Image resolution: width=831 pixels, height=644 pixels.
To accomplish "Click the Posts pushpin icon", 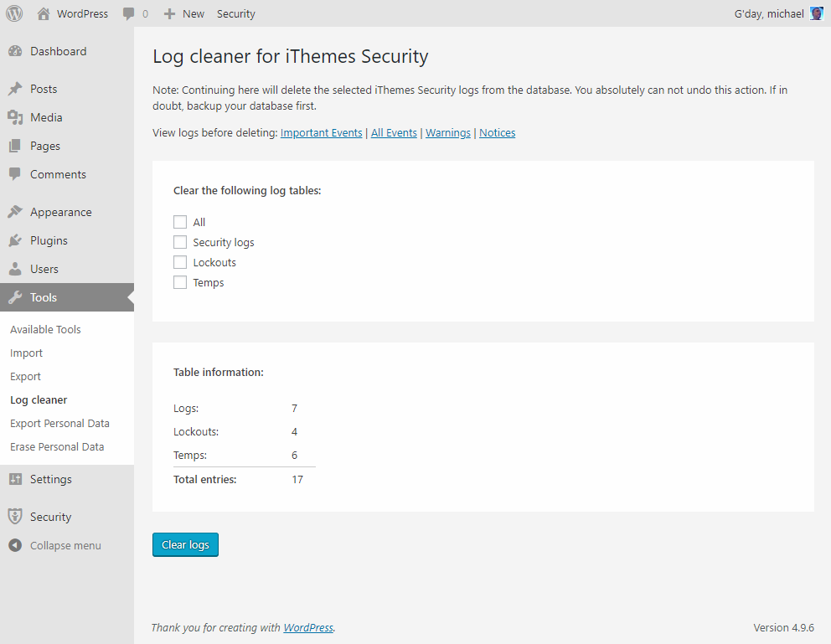I will click(15, 89).
